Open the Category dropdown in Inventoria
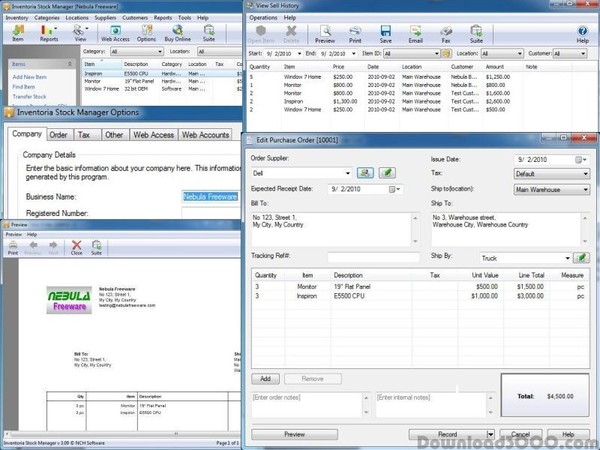This screenshot has width=600, height=450. click(x=160, y=51)
